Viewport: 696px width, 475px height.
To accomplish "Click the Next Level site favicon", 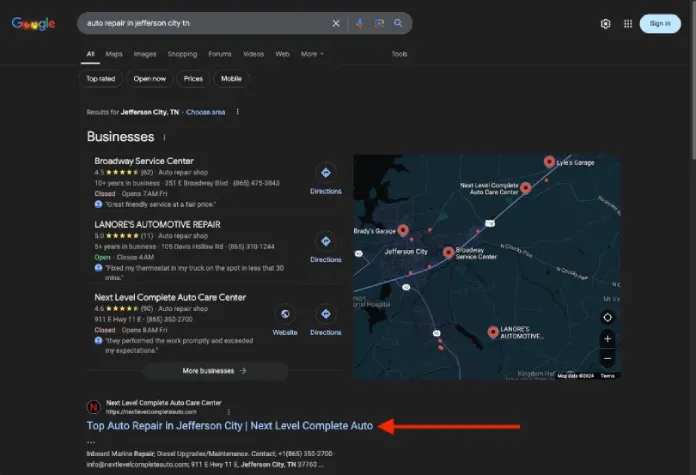I will coord(94,407).
